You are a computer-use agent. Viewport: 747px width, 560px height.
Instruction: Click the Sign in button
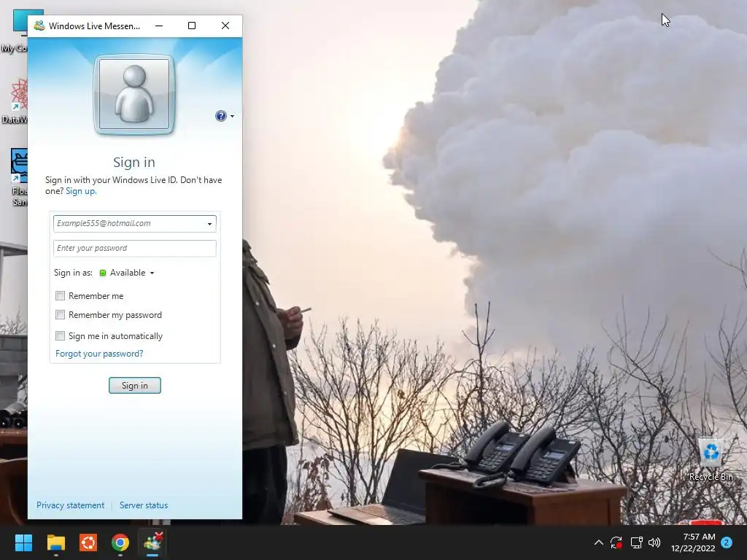coord(135,385)
